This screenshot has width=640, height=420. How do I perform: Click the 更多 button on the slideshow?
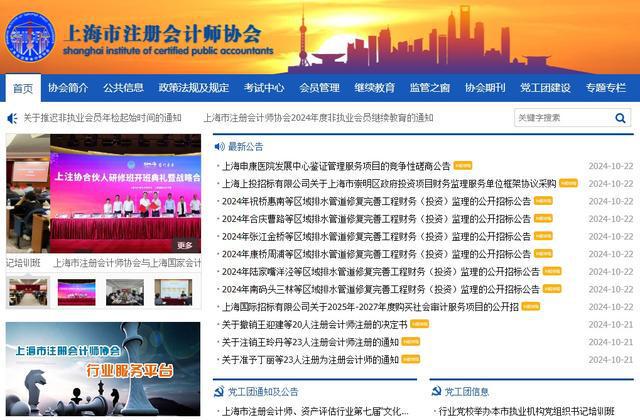[x=185, y=245]
